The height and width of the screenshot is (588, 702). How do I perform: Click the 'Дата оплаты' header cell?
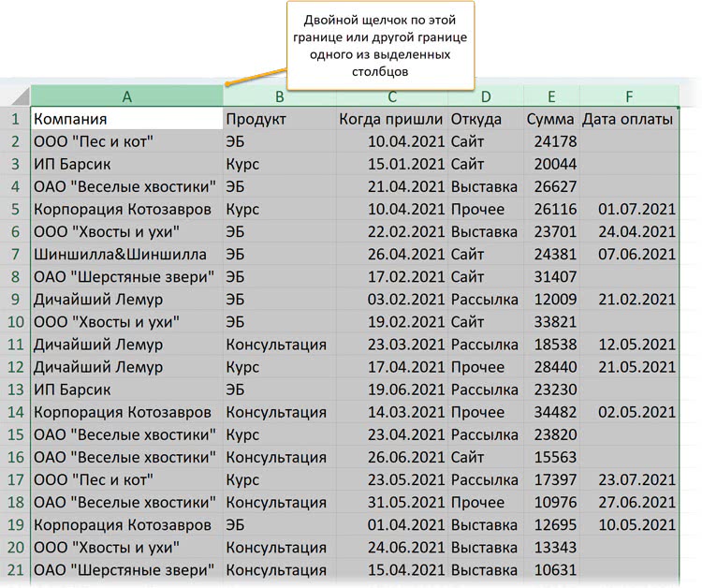point(629,119)
